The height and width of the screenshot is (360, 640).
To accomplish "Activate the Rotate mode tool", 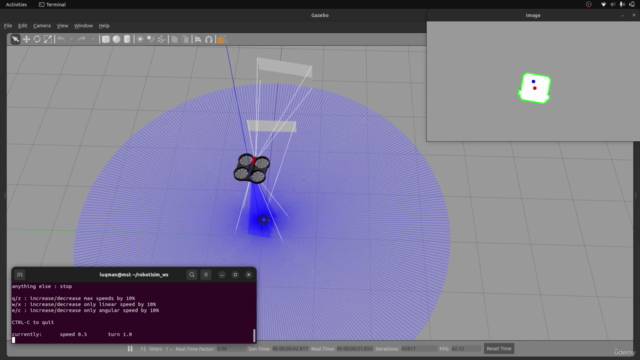I will point(37,39).
